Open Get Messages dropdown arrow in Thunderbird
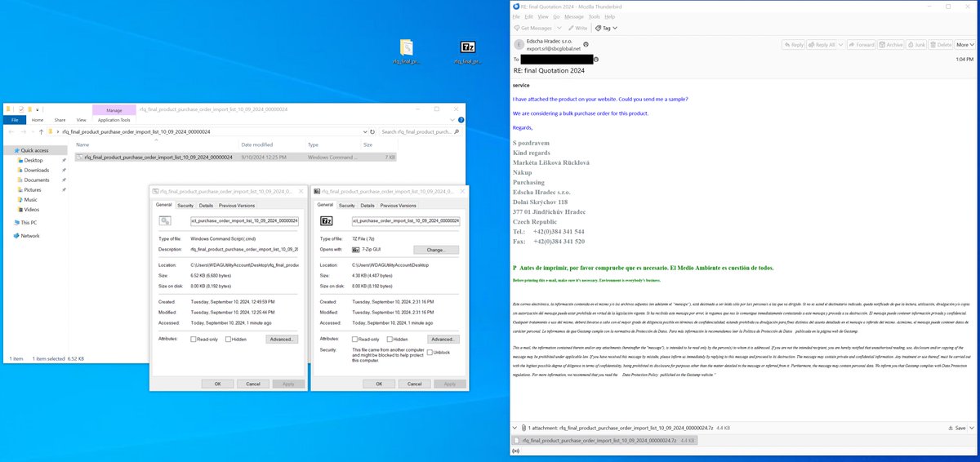980x462 pixels. click(x=561, y=28)
